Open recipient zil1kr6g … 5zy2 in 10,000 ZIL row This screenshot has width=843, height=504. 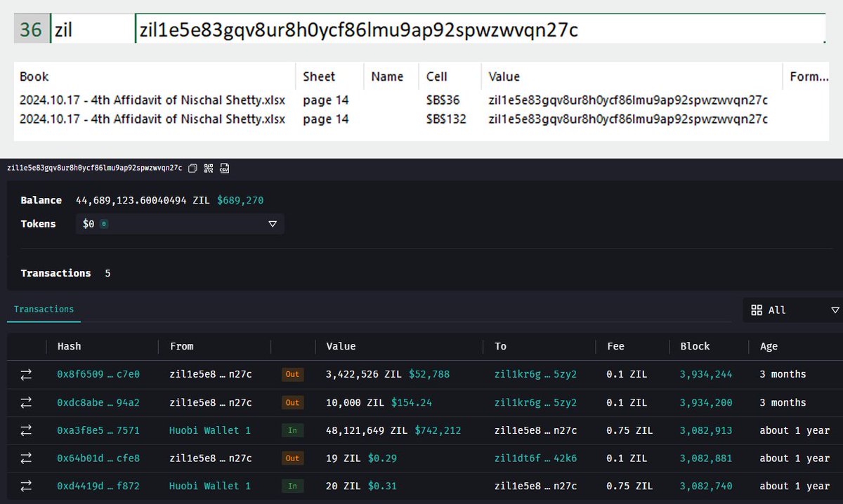coord(535,402)
